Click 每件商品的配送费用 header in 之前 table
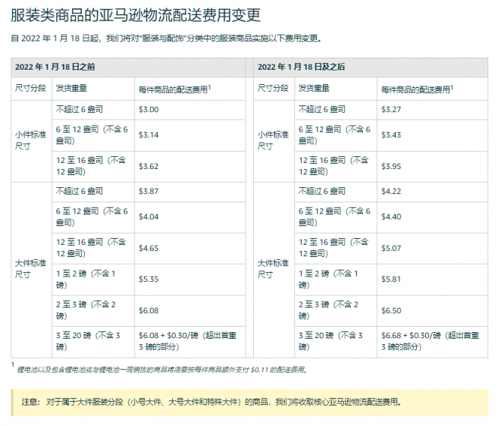This screenshot has height=426, width=504. 174,89
